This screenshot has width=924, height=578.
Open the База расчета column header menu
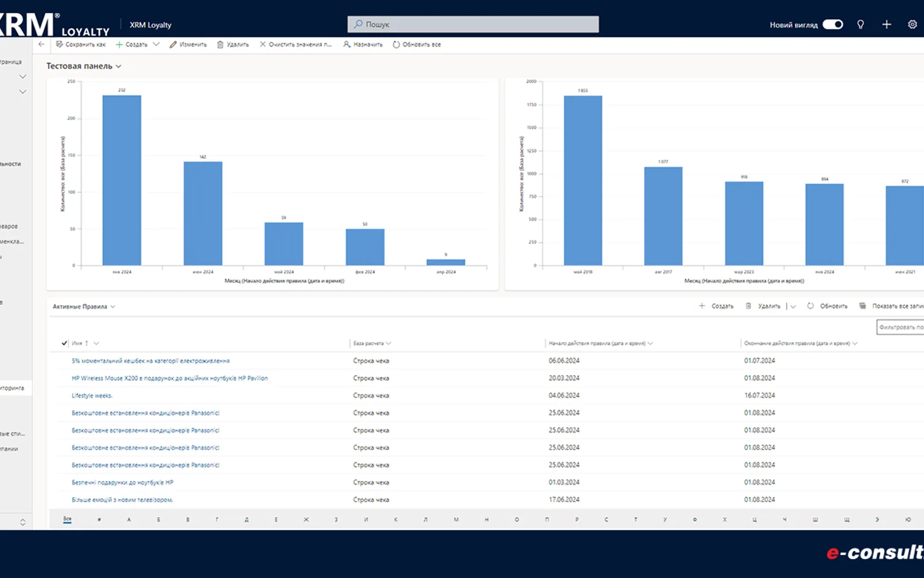click(389, 343)
